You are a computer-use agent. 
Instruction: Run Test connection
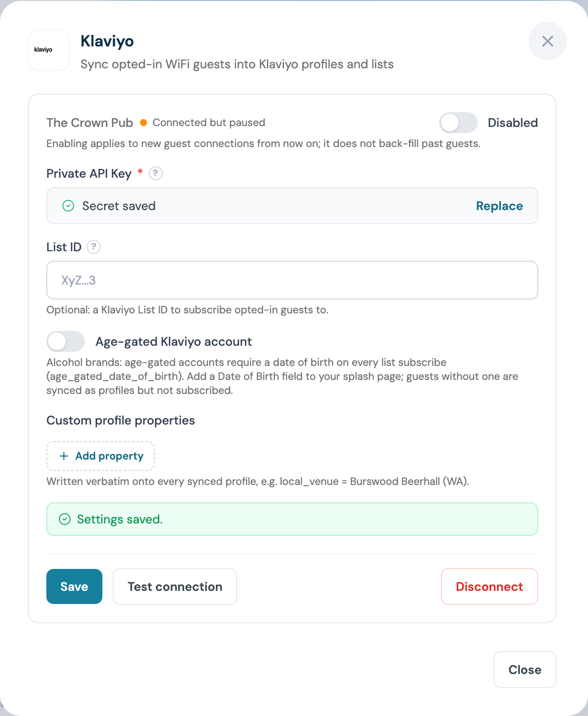pyautogui.click(x=175, y=587)
